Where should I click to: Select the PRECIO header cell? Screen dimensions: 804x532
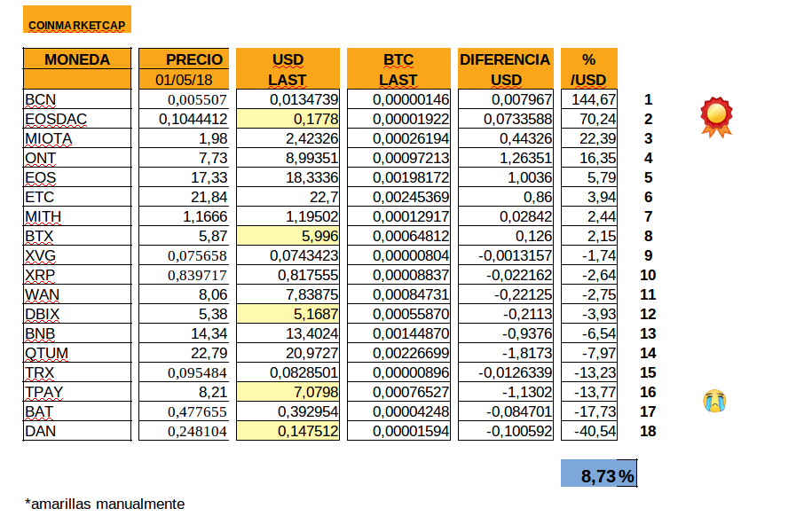pyautogui.click(x=183, y=59)
